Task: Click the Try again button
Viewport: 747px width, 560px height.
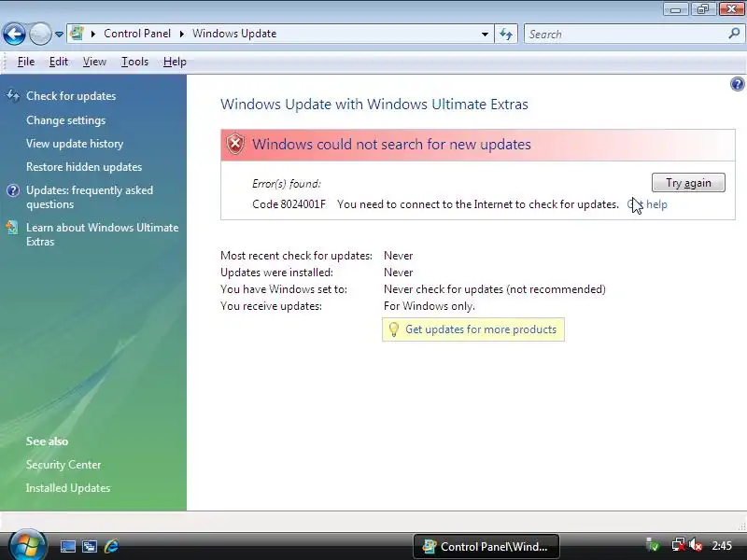Action: [688, 183]
